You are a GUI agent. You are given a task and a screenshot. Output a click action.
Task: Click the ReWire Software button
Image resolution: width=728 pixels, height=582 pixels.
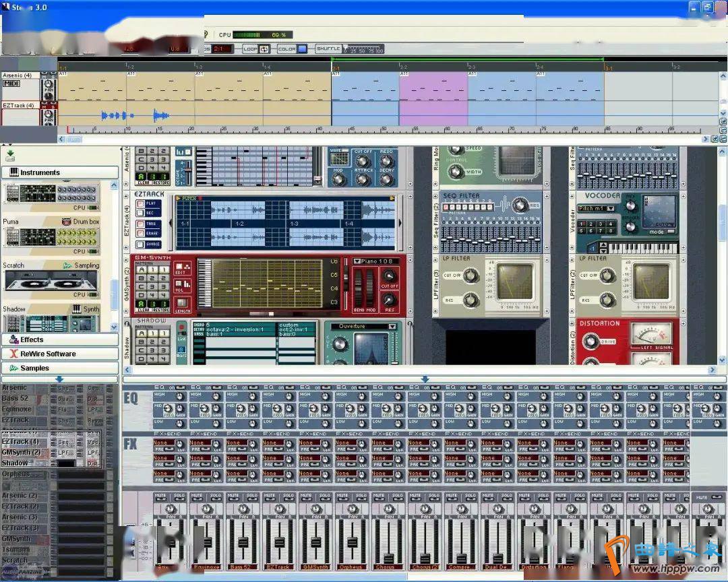[59, 354]
